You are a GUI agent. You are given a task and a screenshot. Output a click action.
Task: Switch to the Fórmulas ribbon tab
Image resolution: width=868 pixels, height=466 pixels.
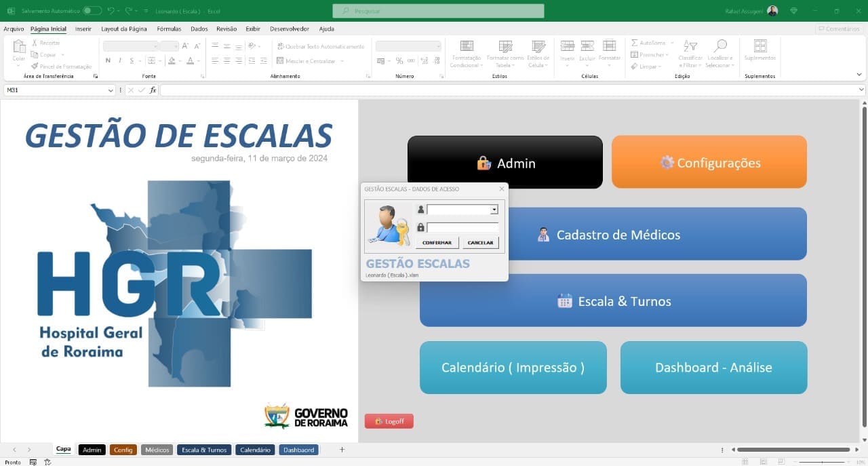[169, 29]
